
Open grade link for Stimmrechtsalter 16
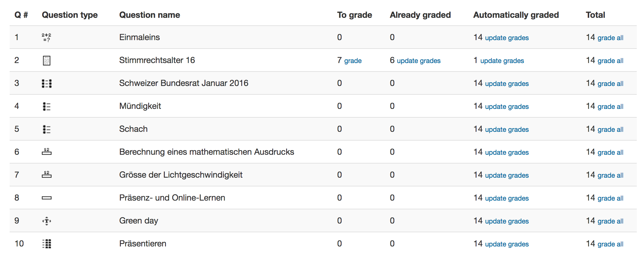(x=353, y=61)
